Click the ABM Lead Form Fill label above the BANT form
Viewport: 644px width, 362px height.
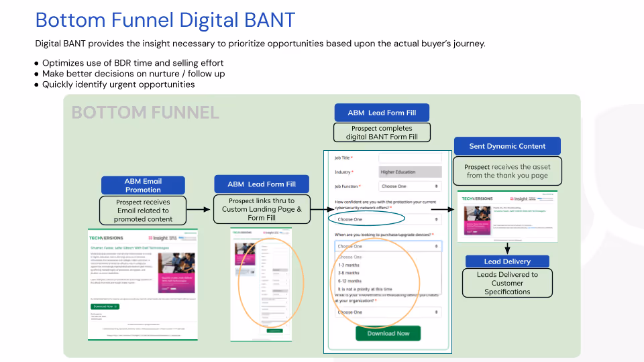(x=382, y=113)
